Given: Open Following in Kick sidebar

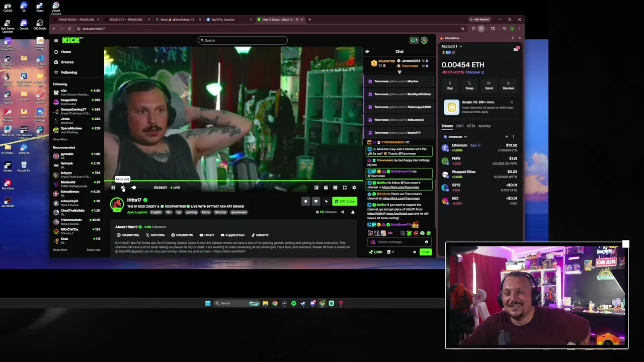Looking at the screenshot, I should 69,72.
